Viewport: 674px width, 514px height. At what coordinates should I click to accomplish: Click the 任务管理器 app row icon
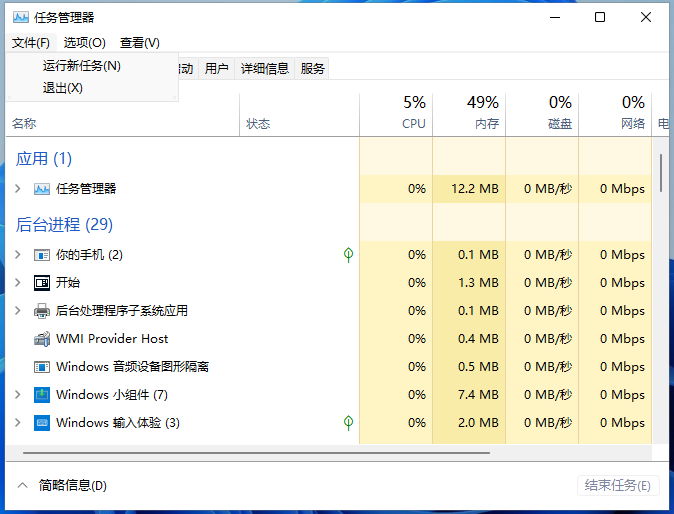pos(42,189)
